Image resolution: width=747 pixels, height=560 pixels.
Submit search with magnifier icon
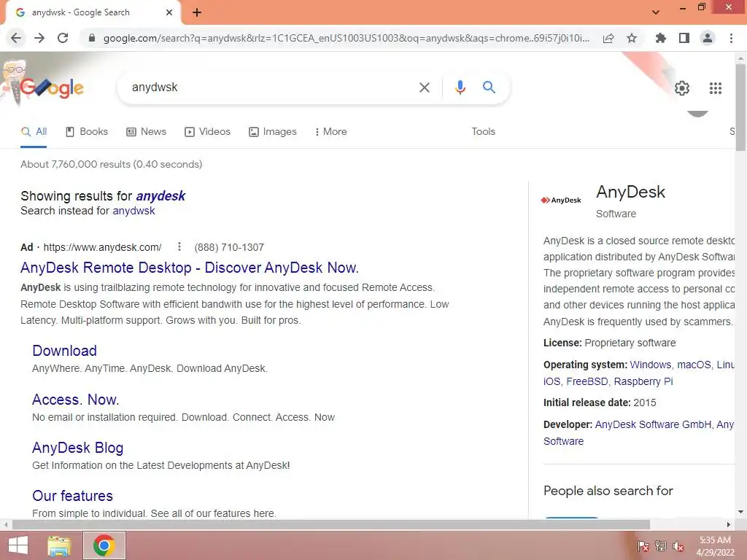coord(489,87)
